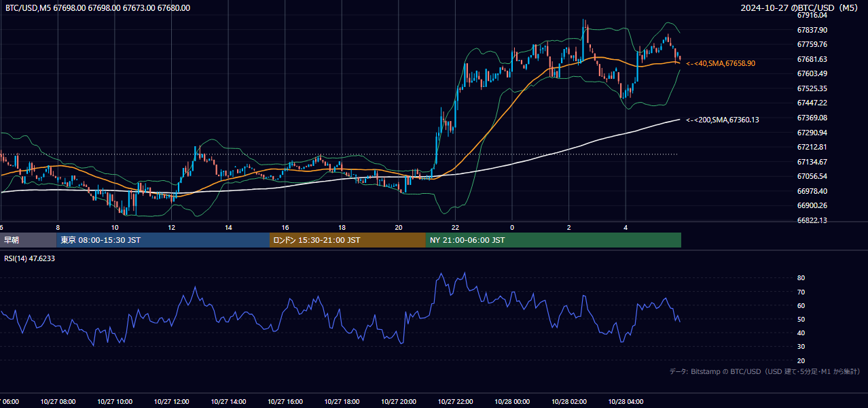868x408 pixels.
Task: Select price level 66900.26 on the axis
Action: (812, 205)
